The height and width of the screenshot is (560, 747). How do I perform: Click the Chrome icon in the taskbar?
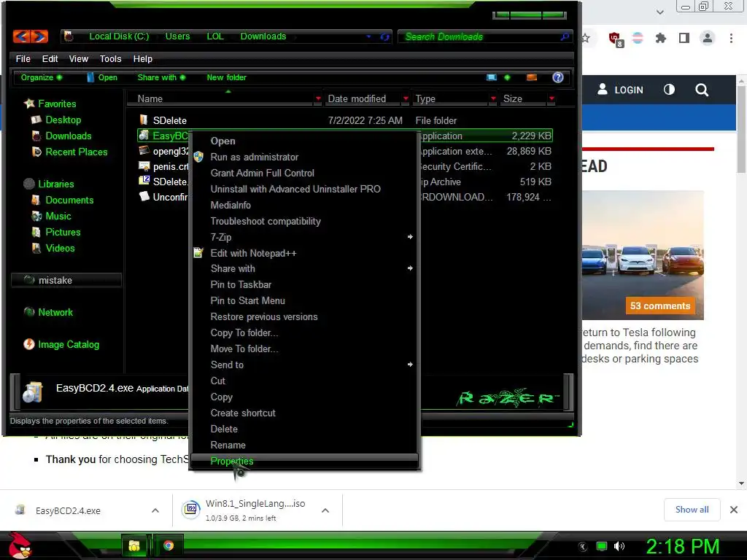click(169, 545)
